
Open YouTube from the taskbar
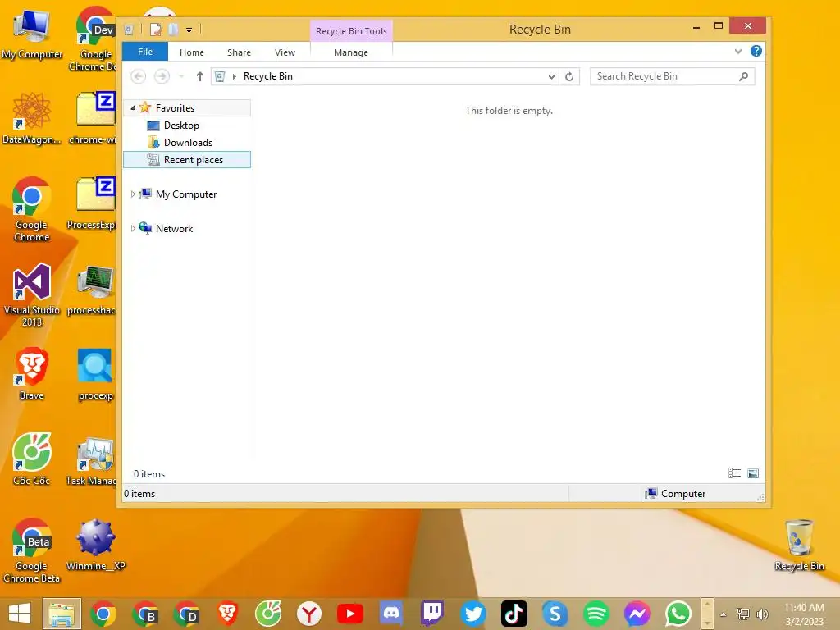(x=350, y=614)
